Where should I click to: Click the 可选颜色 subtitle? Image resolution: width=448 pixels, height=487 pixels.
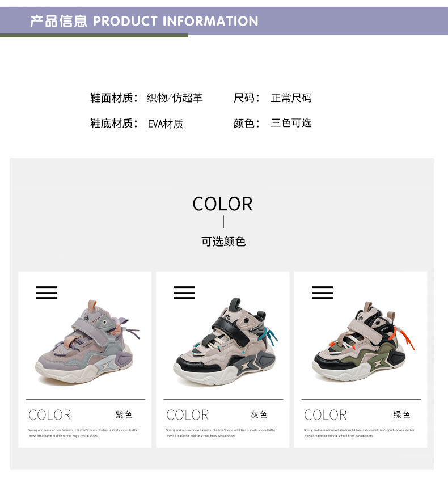pos(223,242)
